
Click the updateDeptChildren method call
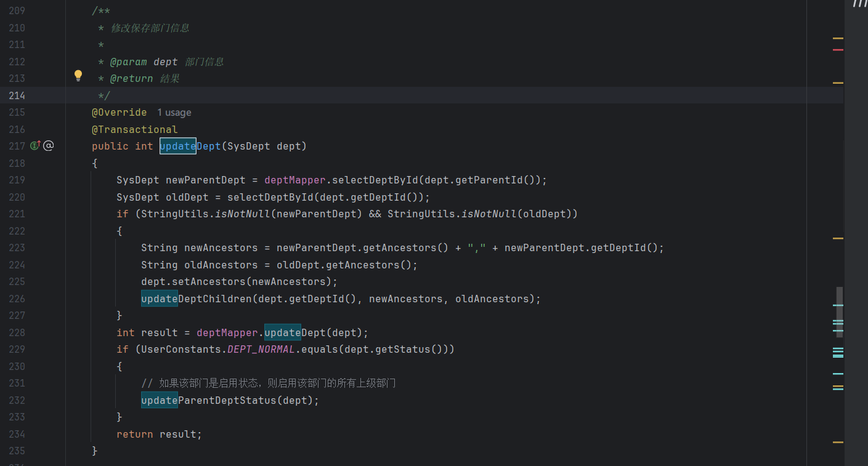click(x=197, y=299)
